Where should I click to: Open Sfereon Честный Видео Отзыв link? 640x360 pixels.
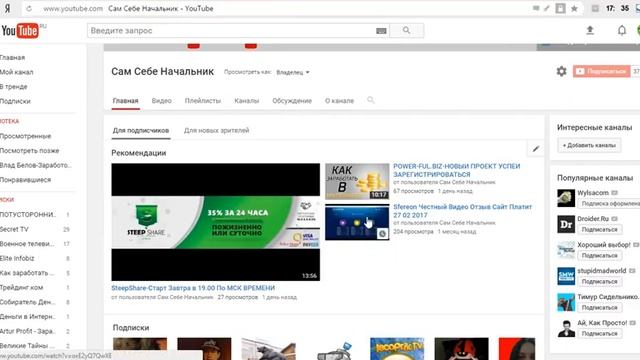tap(462, 211)
